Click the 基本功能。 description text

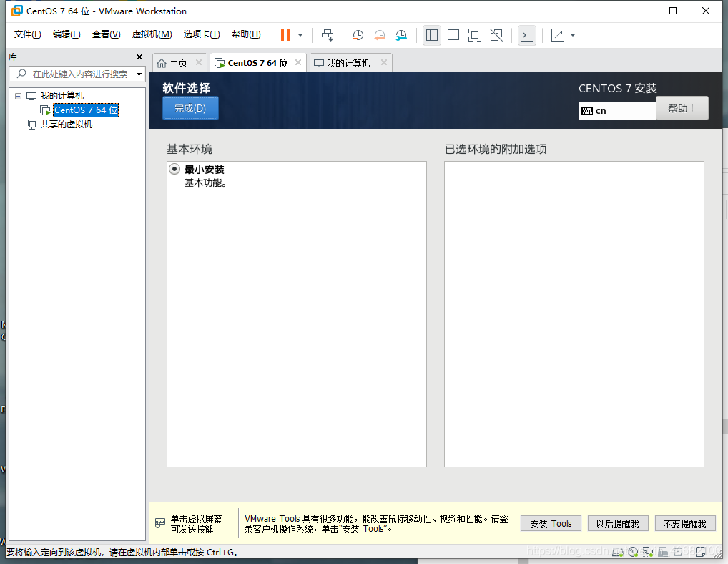pos(206,183)
